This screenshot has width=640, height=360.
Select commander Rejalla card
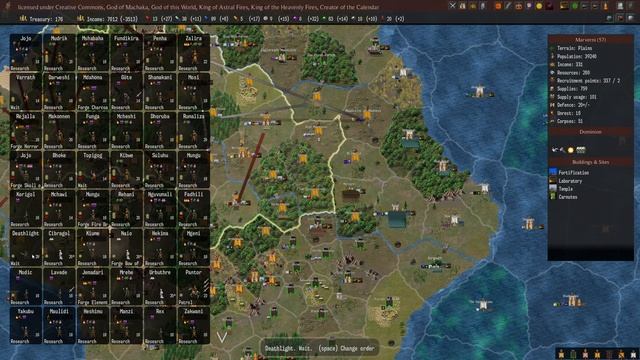(26, 131)
